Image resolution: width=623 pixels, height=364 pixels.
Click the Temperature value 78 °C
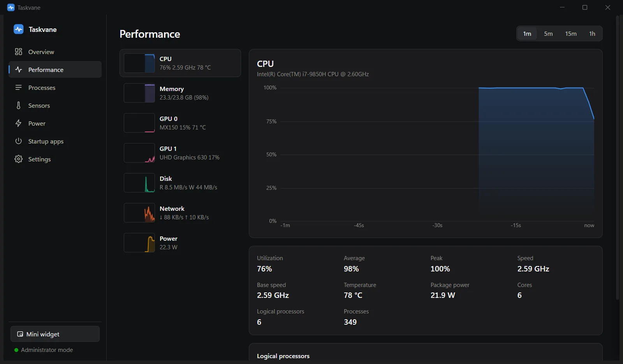click(353, 295)
